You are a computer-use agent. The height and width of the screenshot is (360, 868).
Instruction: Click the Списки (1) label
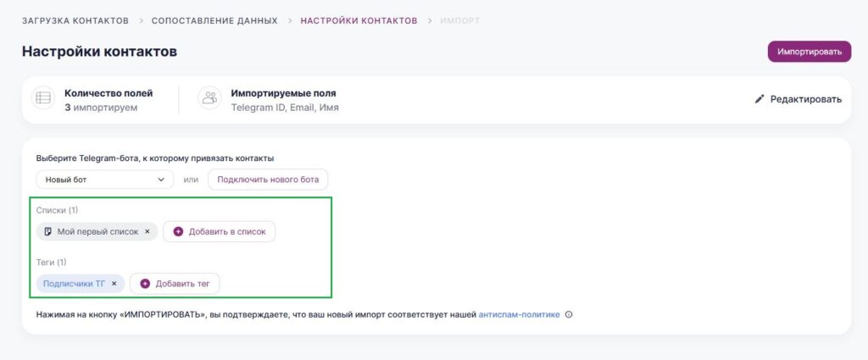click(57, 210)
